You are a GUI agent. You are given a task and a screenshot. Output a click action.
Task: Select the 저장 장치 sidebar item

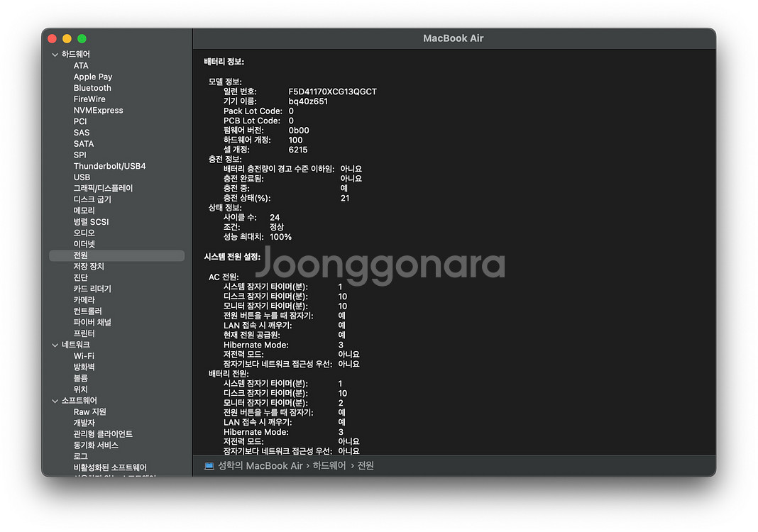coord(89,267)
